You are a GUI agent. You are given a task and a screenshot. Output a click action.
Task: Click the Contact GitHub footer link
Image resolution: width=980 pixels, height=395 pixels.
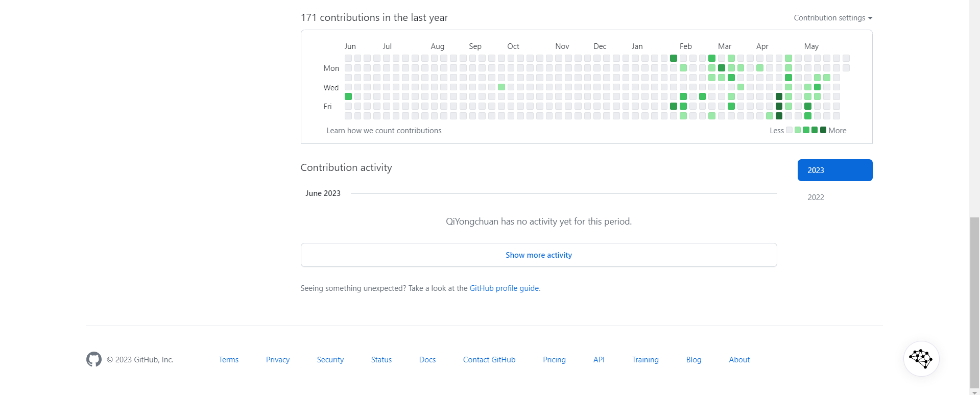pyautogui.click(x=489, y=360)
